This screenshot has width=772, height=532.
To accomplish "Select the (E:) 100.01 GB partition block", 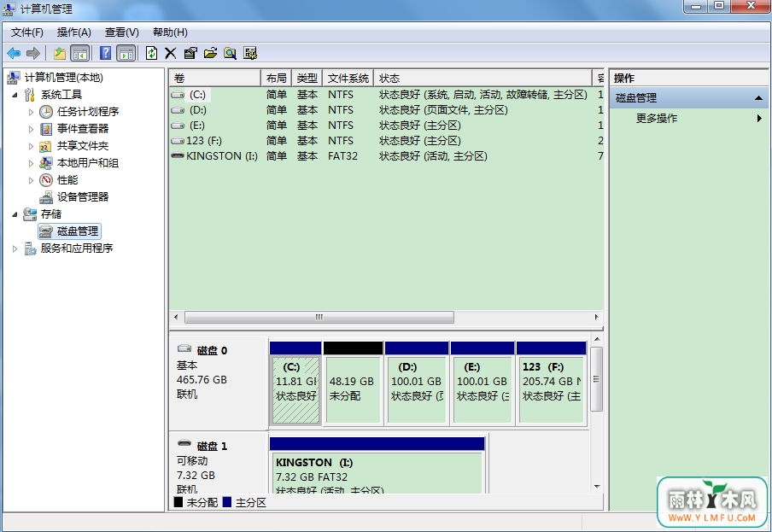I will point(482,383).
